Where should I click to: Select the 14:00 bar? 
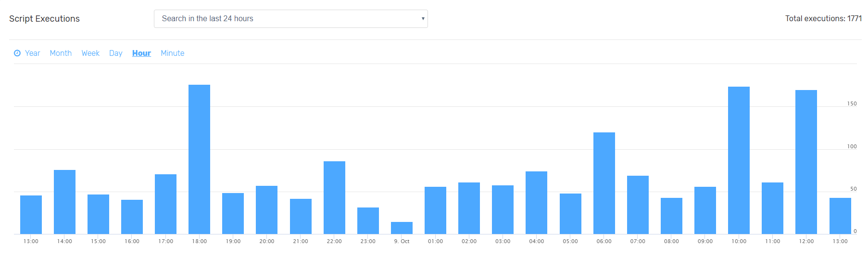64,202
